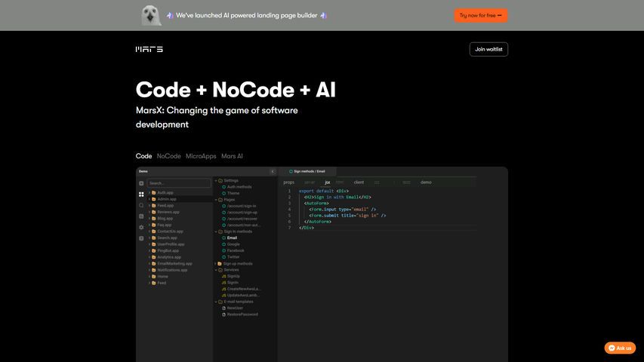Click the circle icon beside Auth methods
The image size is (644, 362).
coord(223,187)
